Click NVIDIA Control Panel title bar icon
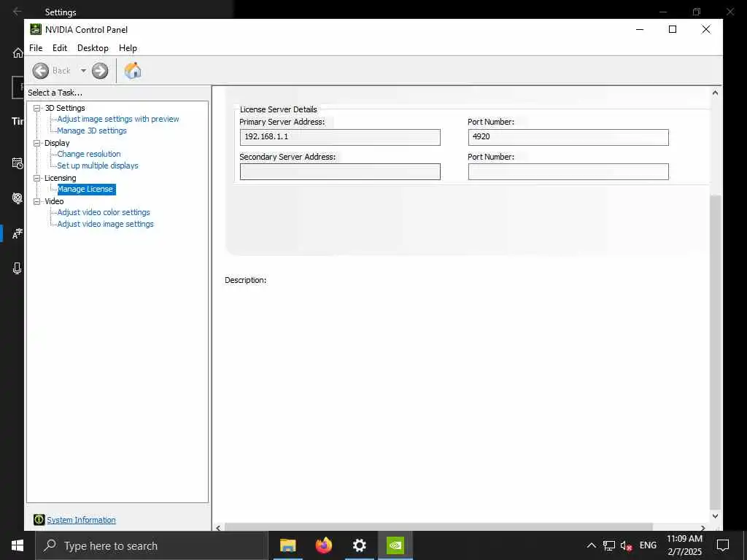Image resolution: width=747 pixels, height=560 pixels. point(36,29)
